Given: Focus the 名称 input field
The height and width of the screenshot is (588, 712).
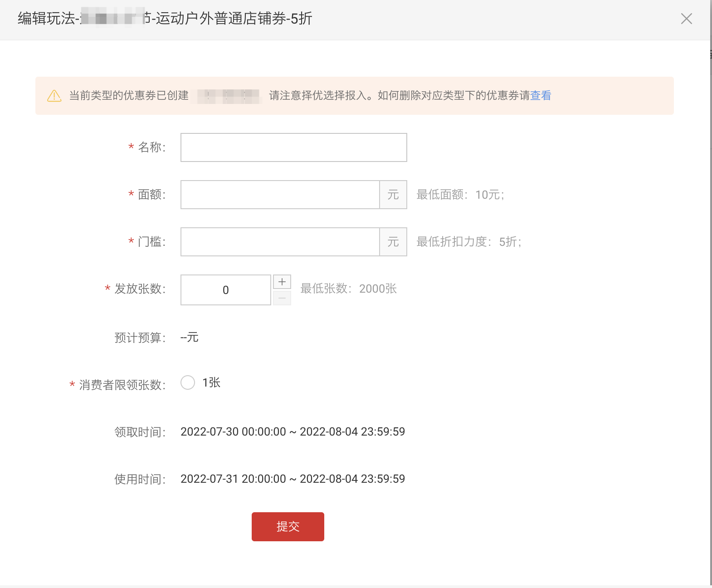Looking at the screenshot, I should tap(294, 147).
